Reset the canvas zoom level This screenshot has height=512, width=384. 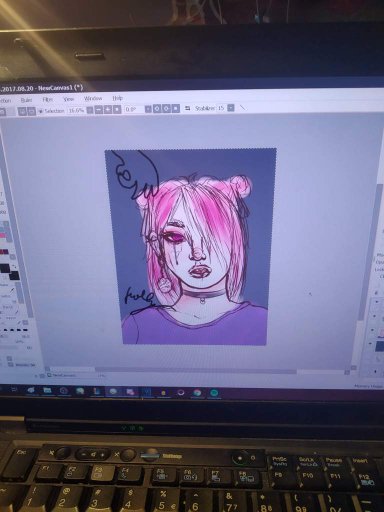[x=117, y=110]
